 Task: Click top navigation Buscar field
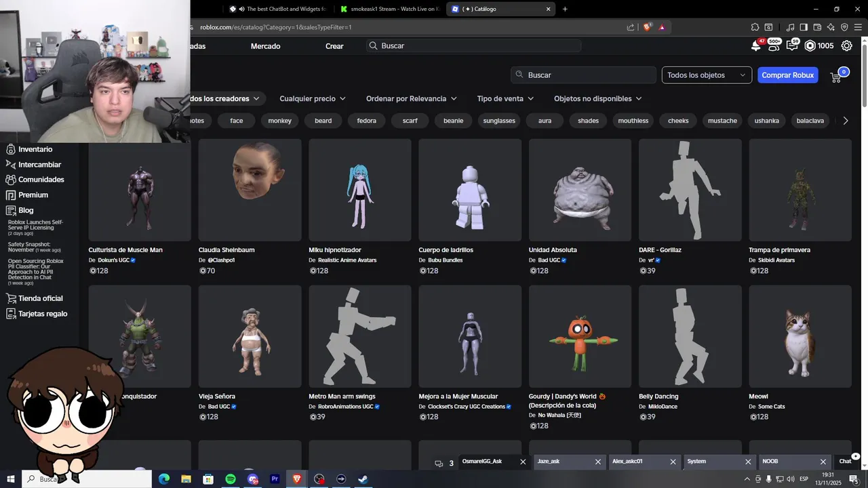pyautogui.click(x=473, y=46)
